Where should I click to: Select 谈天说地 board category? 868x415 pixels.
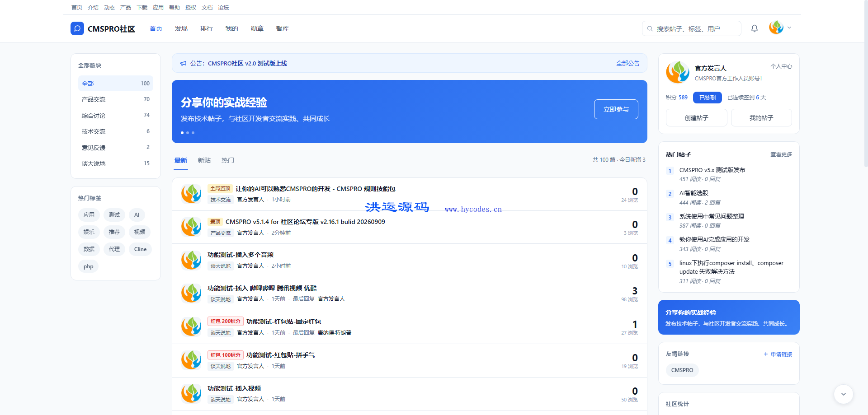(116, 163)
